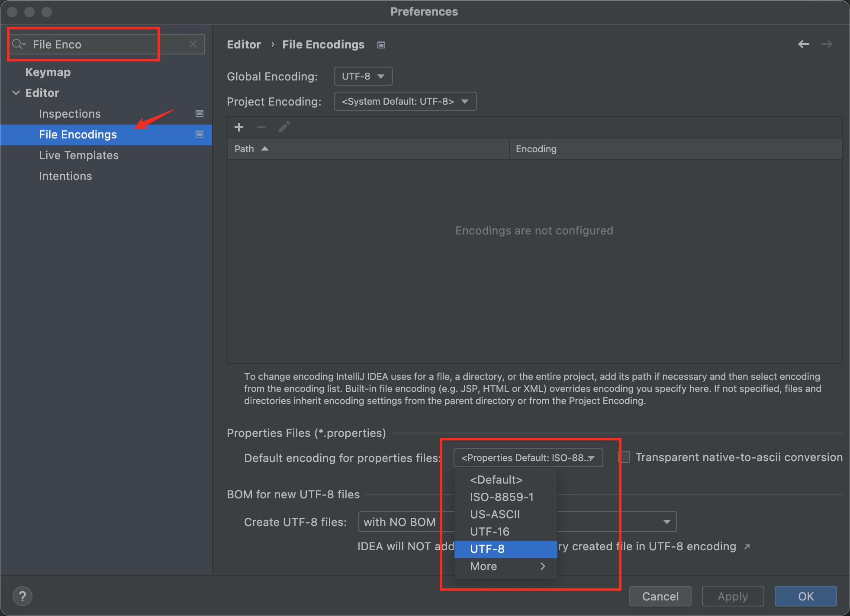
Task: Click the Path column header
Action: 368,149
